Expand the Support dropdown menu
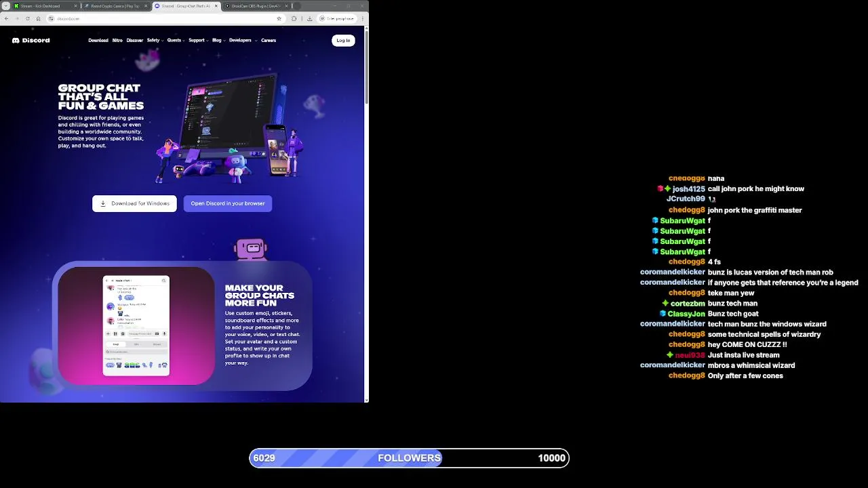Image resolution: width=868 pixels, height=488 pixels. (198, 40)
